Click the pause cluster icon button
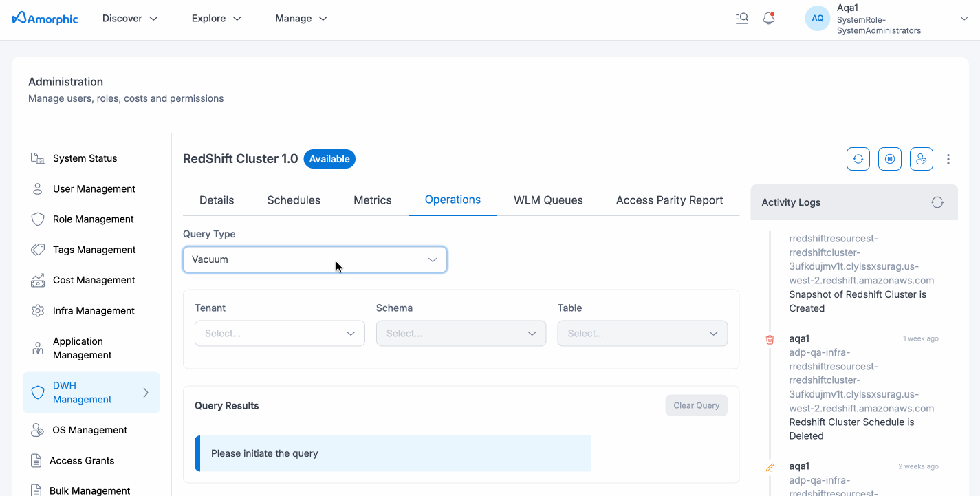Viewport: 980px width, 496px height. [890, 159]
